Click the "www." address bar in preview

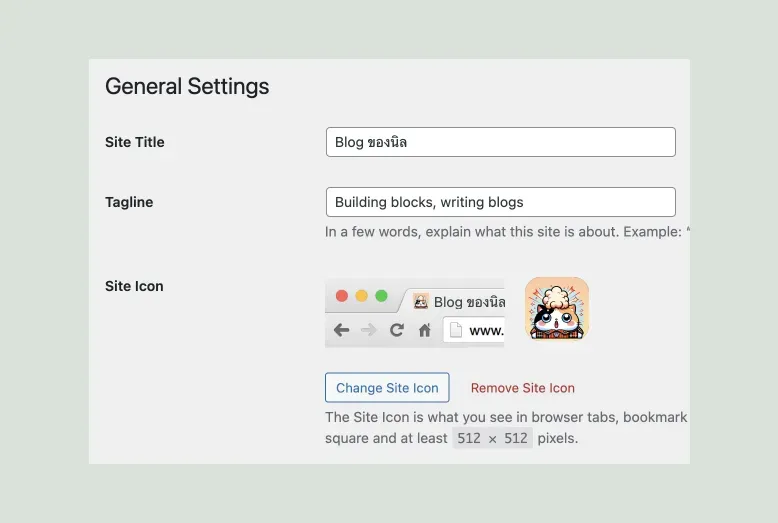485,330
